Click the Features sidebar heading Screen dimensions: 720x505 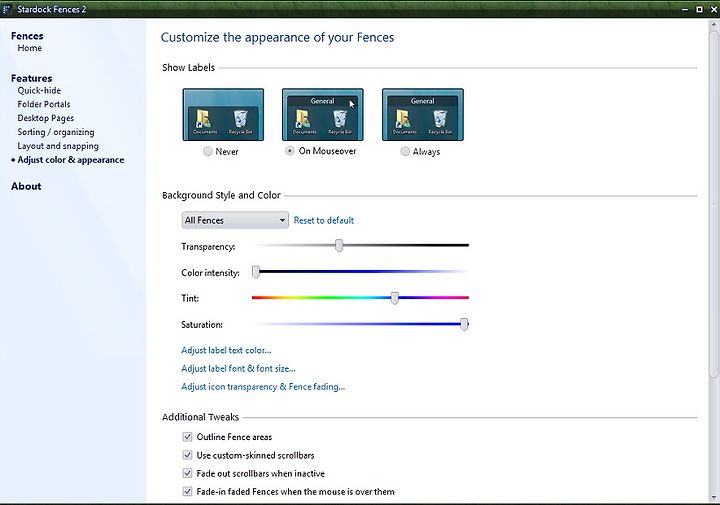pos(32,78)
